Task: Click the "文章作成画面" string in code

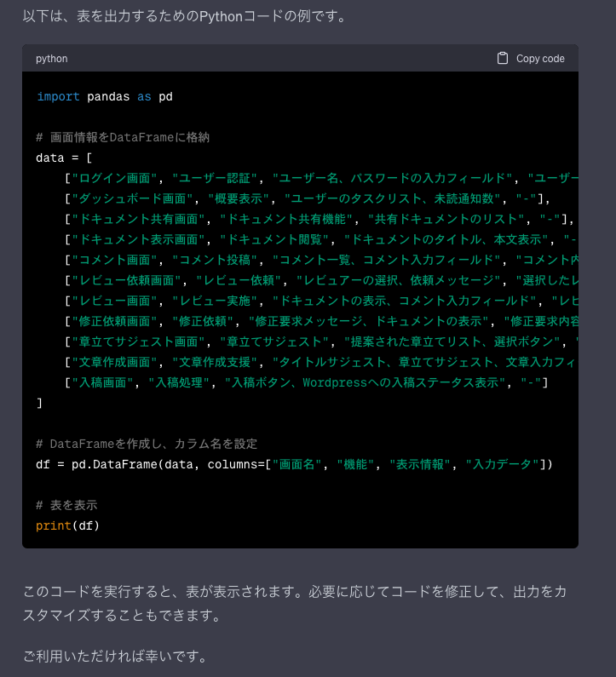Action: [117, 362]
